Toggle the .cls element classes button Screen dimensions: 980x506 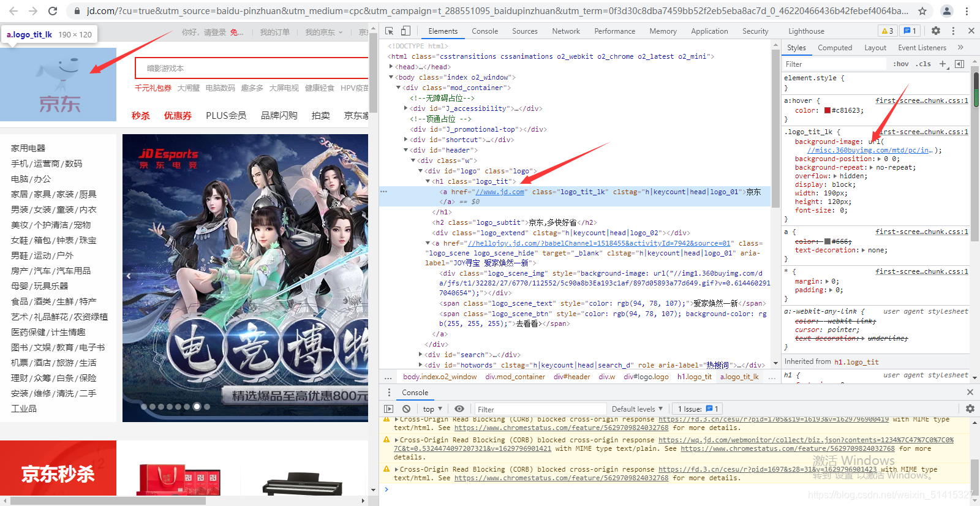[x=923, y=64]
